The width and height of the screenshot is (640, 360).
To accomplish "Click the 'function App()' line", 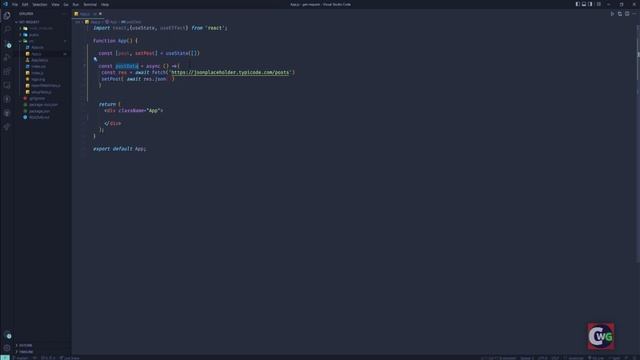I will (x=115, y=41).
